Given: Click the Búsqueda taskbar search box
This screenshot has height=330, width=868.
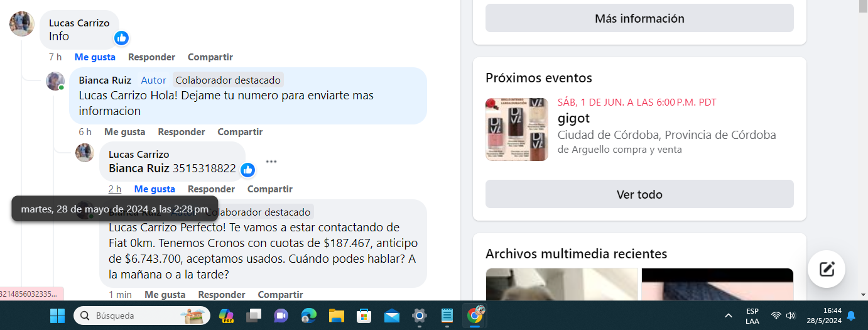Looking at the screenshot, I should (x=142, y=316).
